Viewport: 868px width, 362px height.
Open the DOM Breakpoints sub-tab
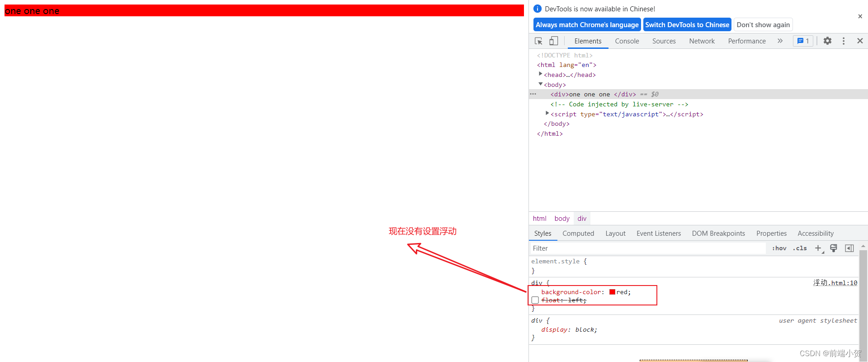[x=718, y=233]
